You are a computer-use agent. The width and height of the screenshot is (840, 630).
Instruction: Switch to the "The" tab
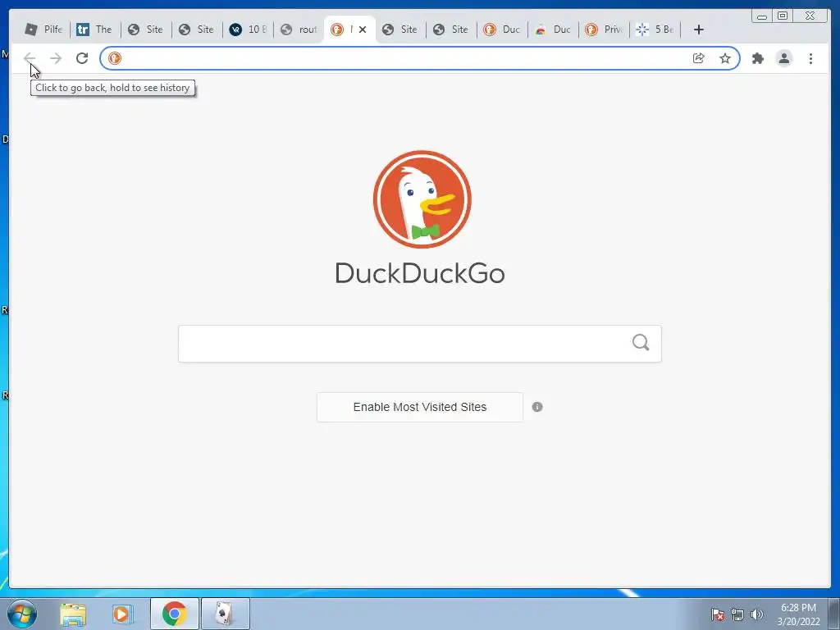click(x=95, y=30)
